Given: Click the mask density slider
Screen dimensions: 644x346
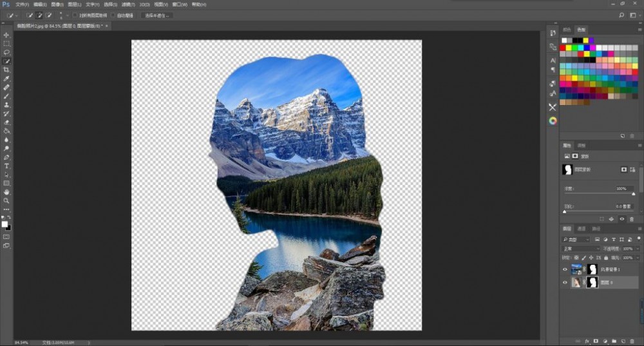Looking at the screenshot, I should tap(599, 193).
